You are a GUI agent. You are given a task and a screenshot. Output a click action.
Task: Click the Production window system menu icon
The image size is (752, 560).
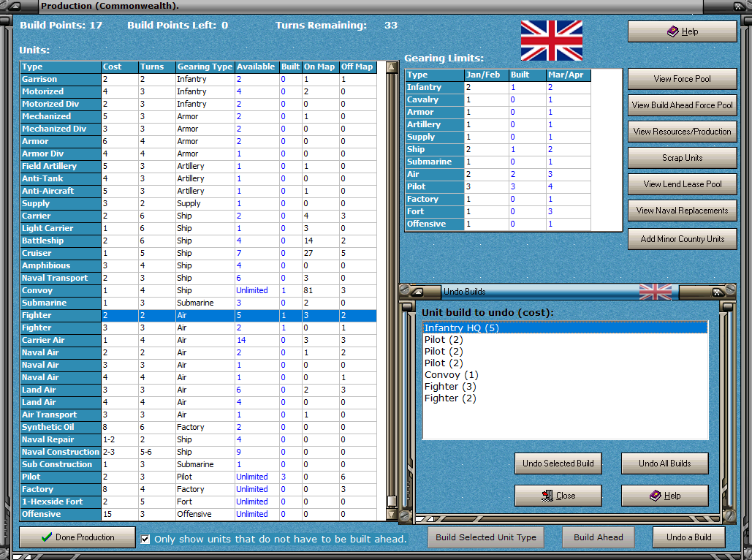coord(15,7)
